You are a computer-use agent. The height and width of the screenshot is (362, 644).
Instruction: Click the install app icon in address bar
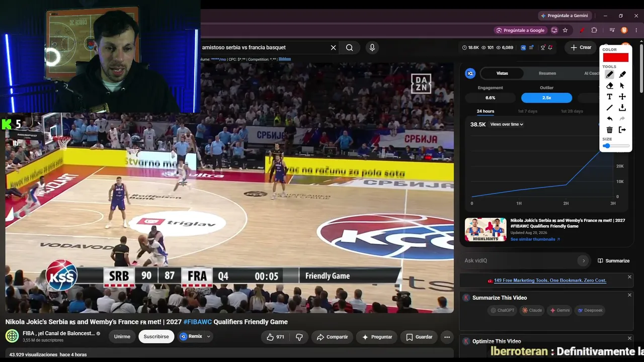click(x=554, y=30)
